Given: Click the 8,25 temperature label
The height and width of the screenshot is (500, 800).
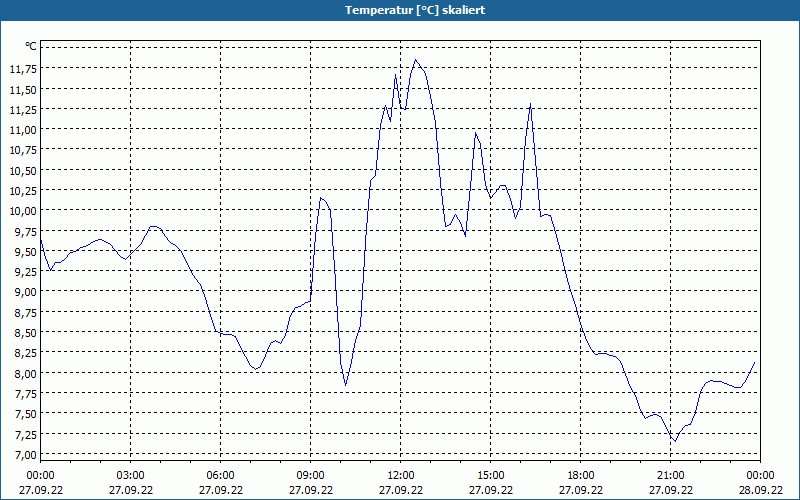Looking at the screenshot, I should point(25,353).
